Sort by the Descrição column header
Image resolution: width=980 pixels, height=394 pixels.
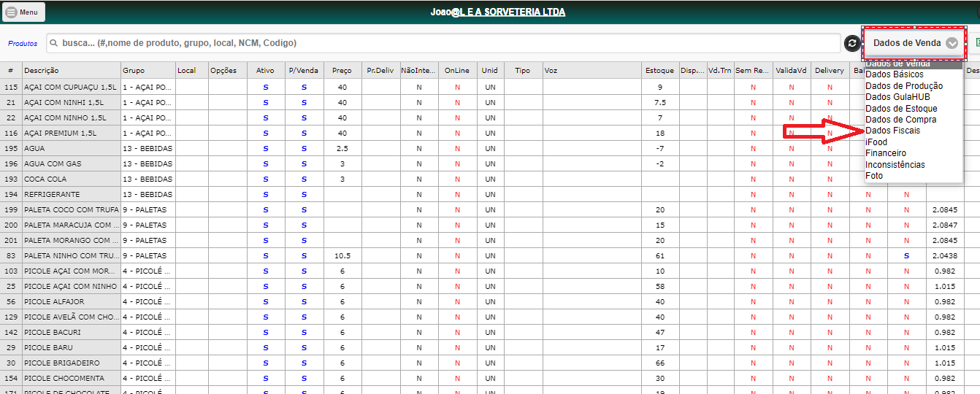(x=71, y=71)
